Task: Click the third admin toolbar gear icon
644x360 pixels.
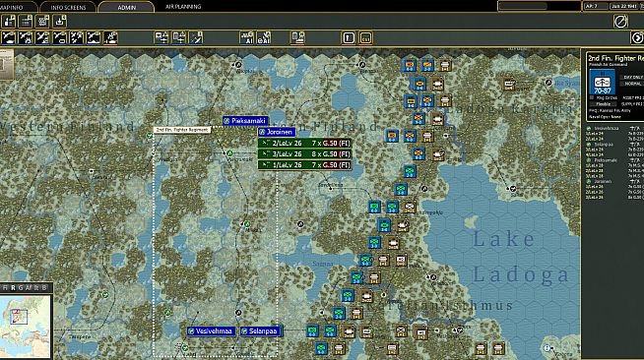Action: [x=42, y=22]
